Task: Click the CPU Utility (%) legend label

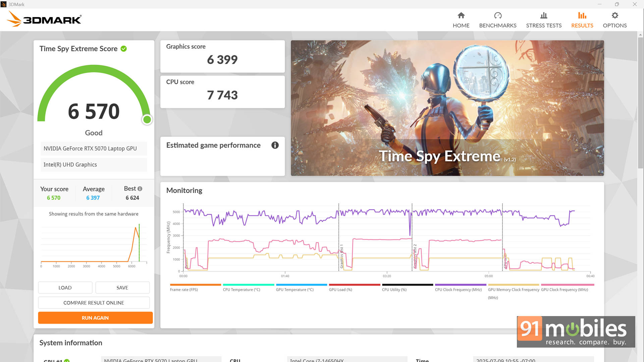Action: point(394,290)
